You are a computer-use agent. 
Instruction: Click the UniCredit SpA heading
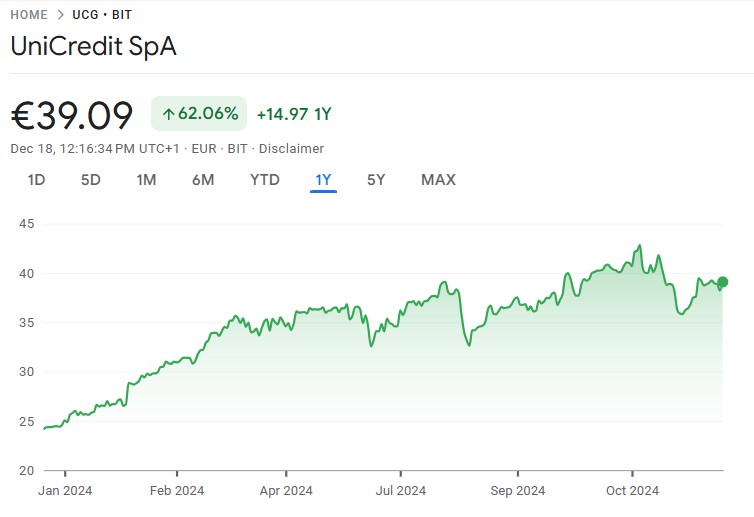[x=93, y=47]
